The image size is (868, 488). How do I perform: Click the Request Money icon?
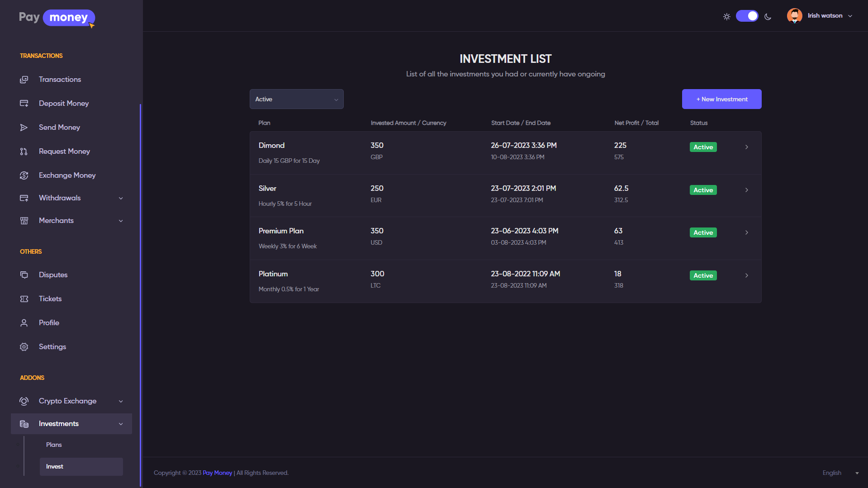pos(24,152)
